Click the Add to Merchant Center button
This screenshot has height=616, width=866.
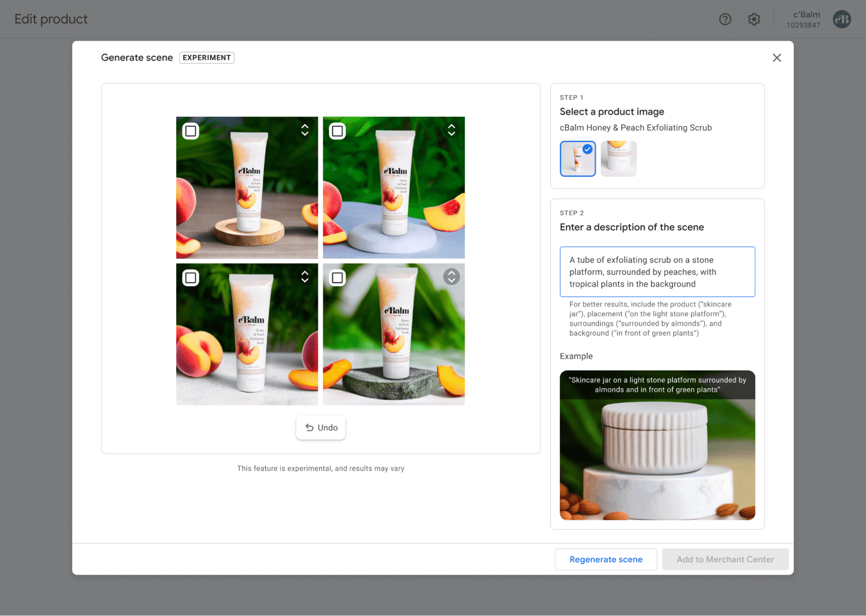click(725, 559)
